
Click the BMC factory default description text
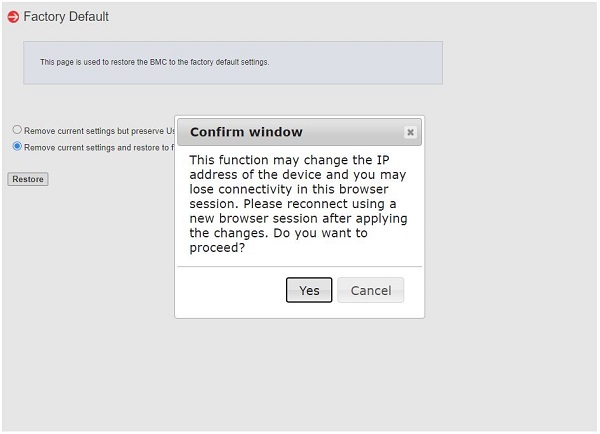(154, 62)
